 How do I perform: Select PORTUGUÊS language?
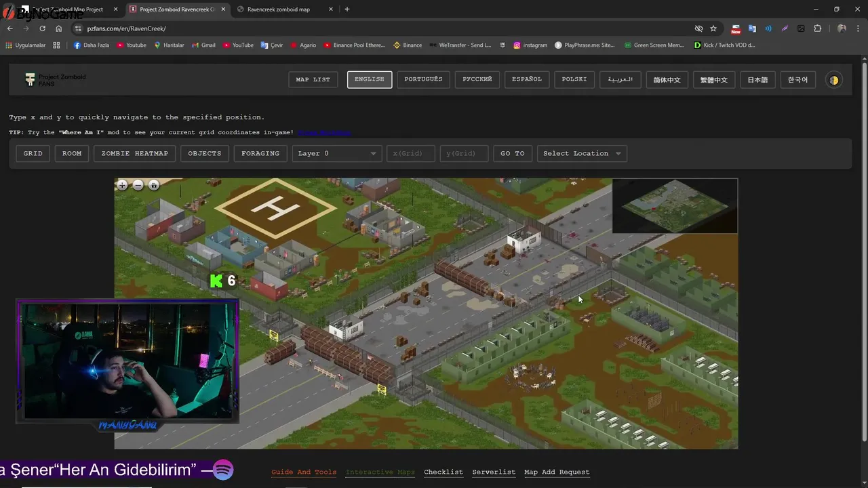click(423, 80)
